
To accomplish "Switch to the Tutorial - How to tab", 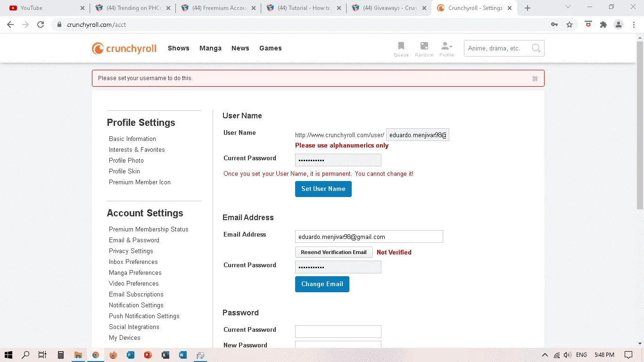I will [x=303, y=8].
